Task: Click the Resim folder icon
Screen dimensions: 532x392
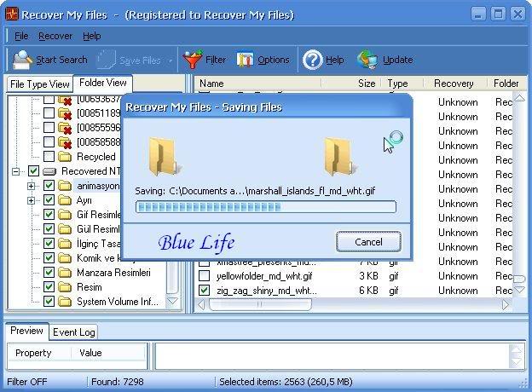Action: coord(65,287)
